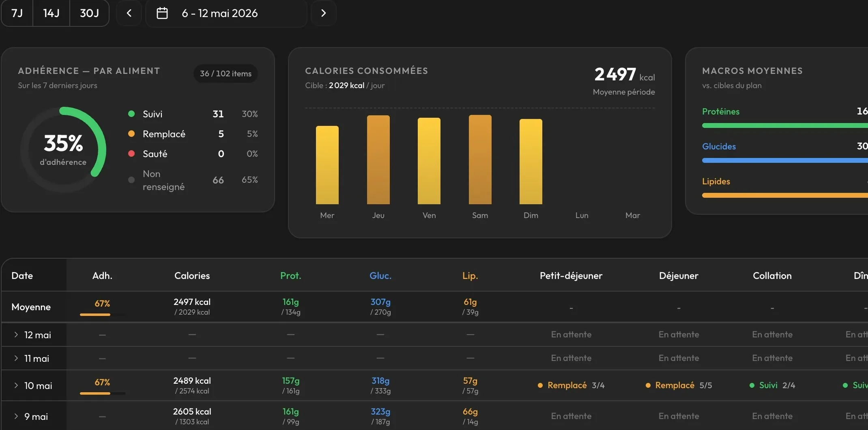Open the calendar icon in date picker
This screenshot has width=868, height=430.
point(162,13)
